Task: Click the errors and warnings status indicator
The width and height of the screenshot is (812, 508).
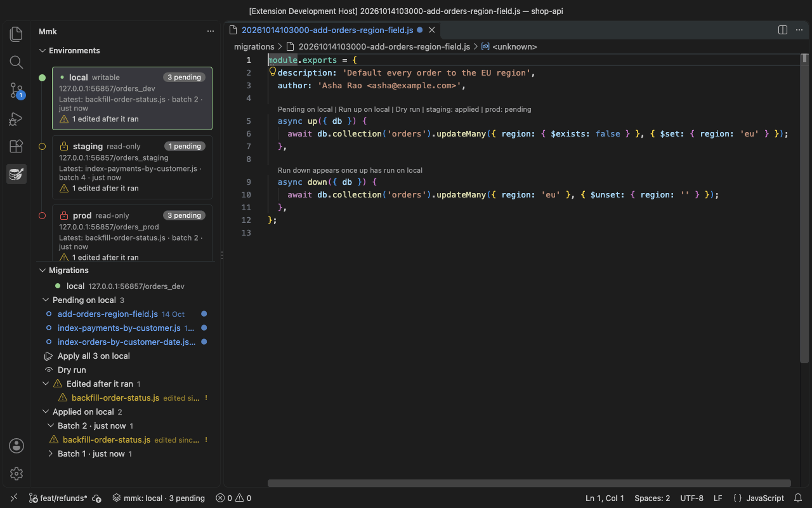Action: click(233, 498)
